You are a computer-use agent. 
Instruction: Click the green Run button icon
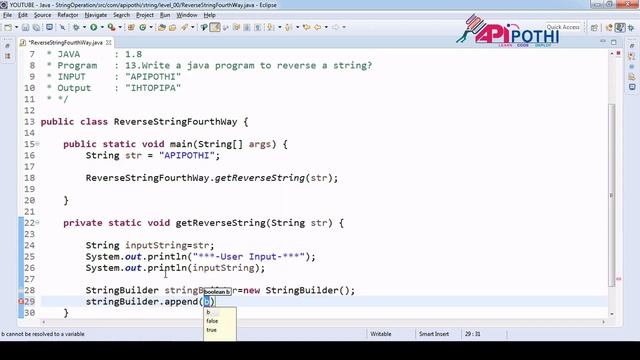[x=93, y=27]
